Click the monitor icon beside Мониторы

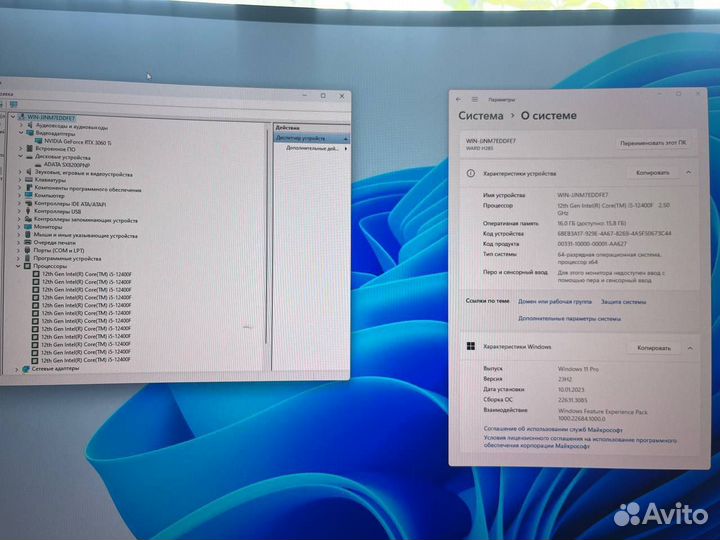(x=28, y=226)
